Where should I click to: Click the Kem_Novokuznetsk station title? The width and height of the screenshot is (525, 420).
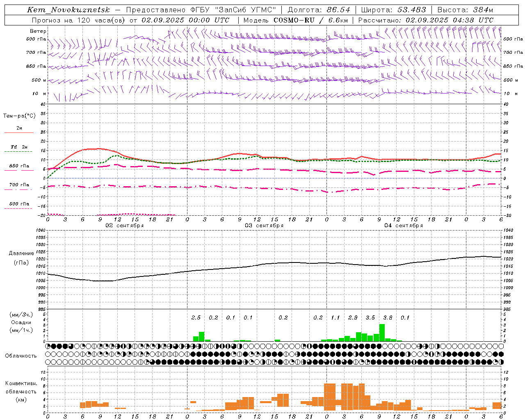click(68, 10)
